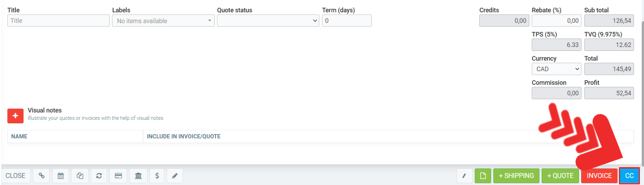Click the small pen icon left of green document button

click(x=464, y=176)
